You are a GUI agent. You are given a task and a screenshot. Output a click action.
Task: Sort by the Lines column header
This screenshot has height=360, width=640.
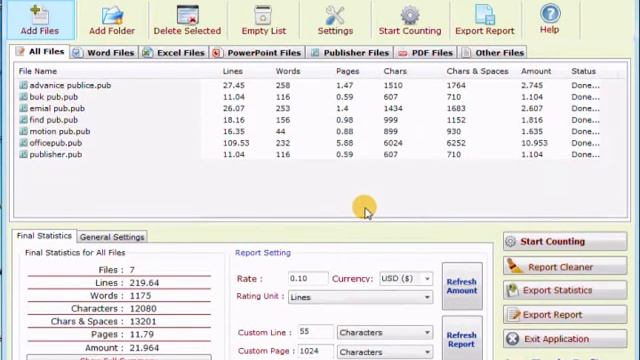(233, 71)
